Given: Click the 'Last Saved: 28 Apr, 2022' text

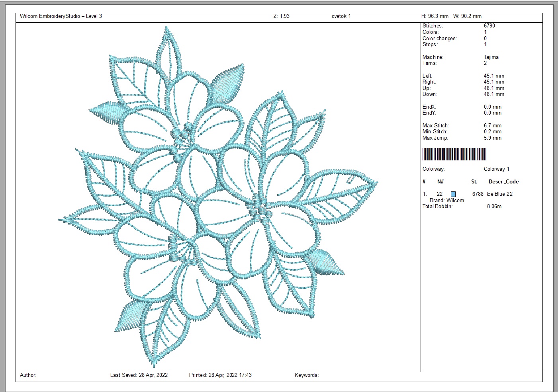Looking at the screenshot, I should click(x=139, y=375).
